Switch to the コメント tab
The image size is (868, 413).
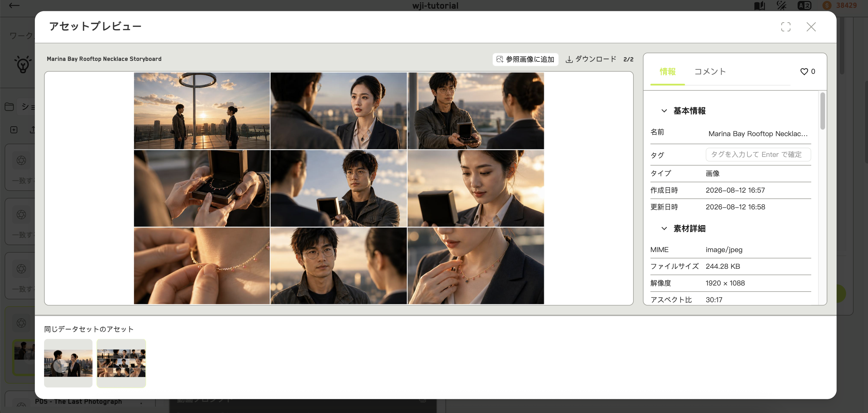(710, 72)
